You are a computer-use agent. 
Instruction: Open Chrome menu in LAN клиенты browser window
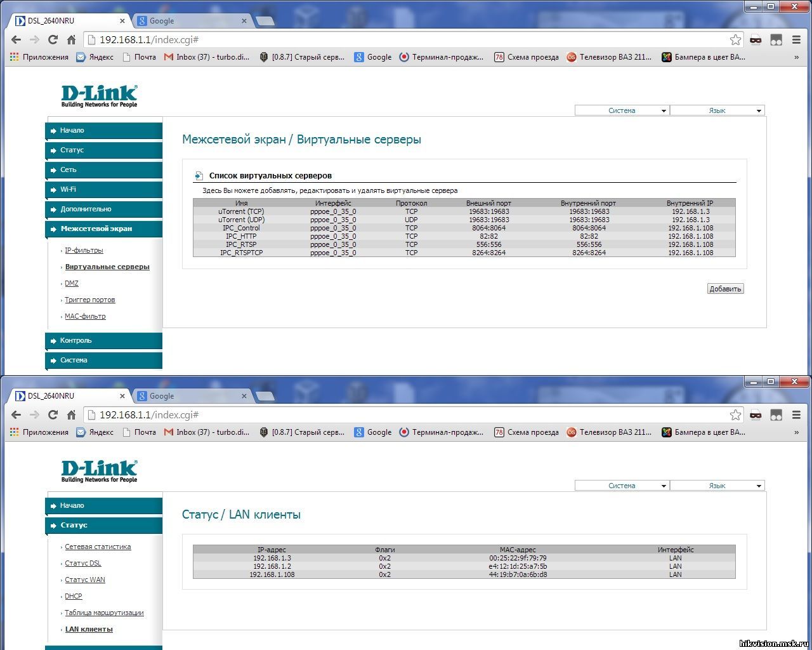pos(797,415)
